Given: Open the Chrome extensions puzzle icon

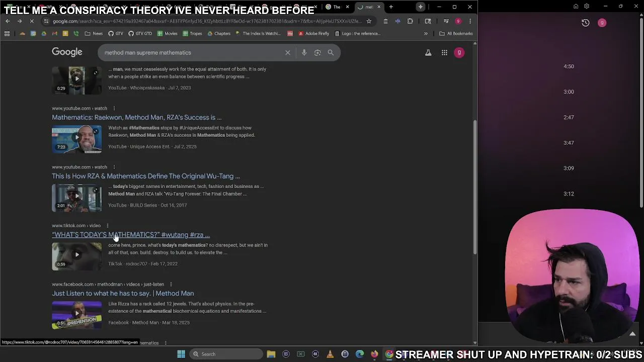Looking at the screenshot, I should [x=410, y=21].
